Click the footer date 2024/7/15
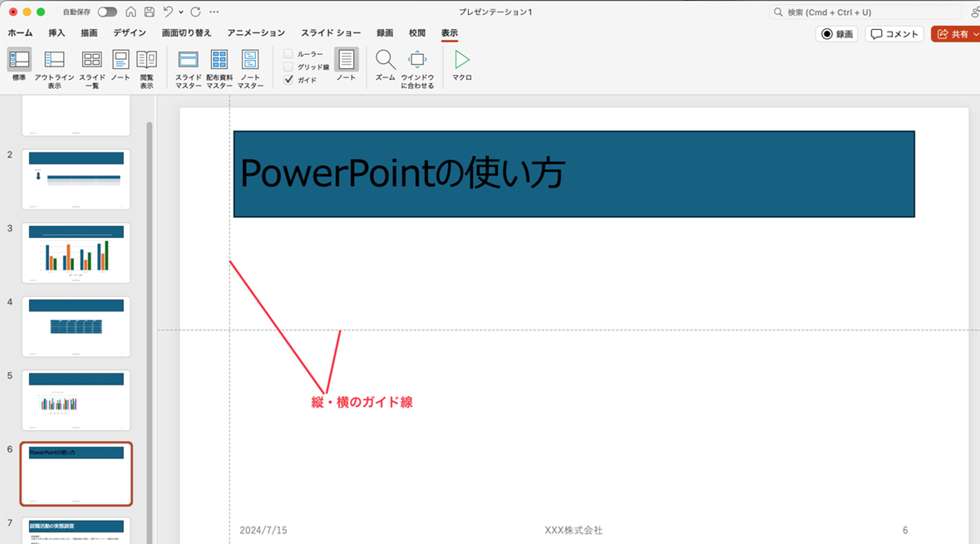 point(263,530)
